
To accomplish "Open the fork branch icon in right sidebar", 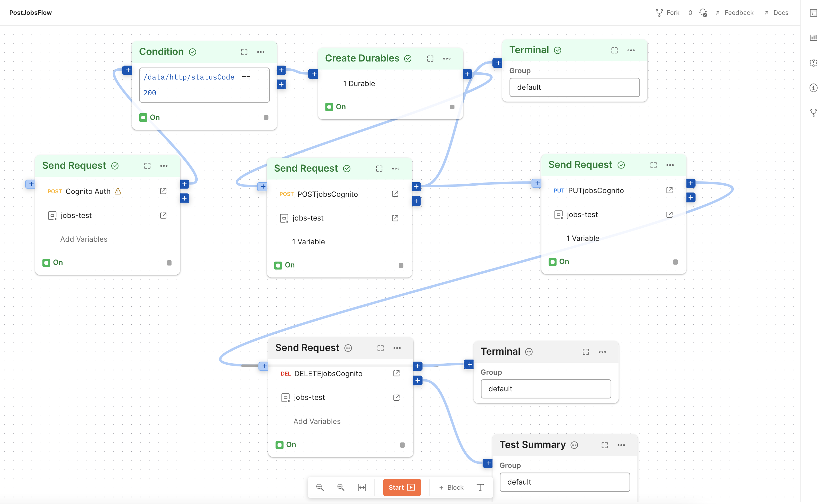I will (813, 113).
